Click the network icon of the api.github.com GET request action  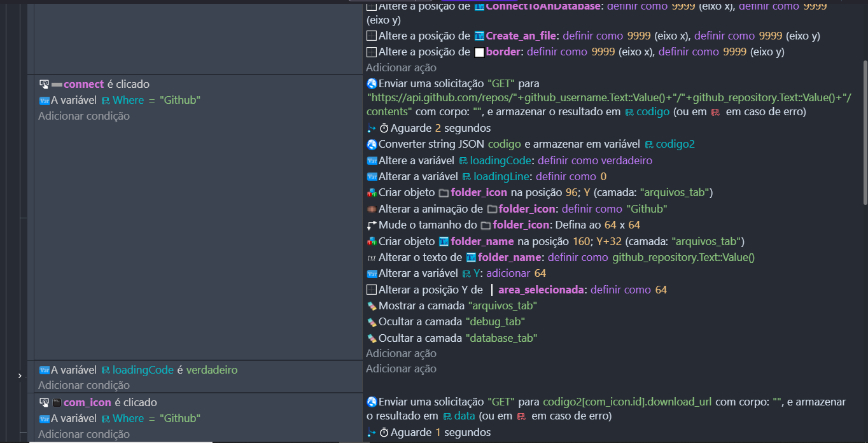point(372,83)
